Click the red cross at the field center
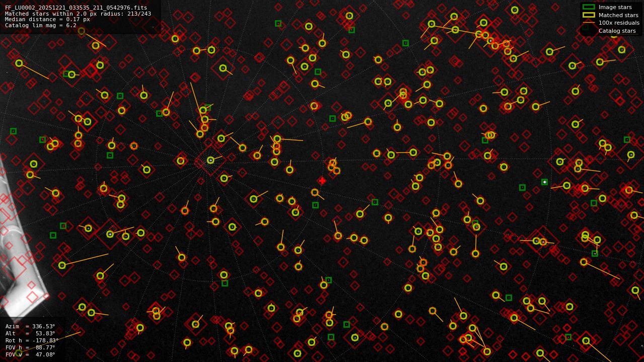 click(x=322, y=181)
